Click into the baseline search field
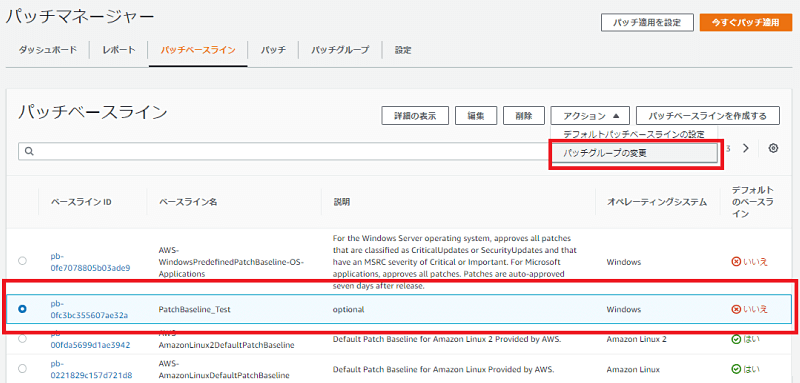 tap(283, 151)
